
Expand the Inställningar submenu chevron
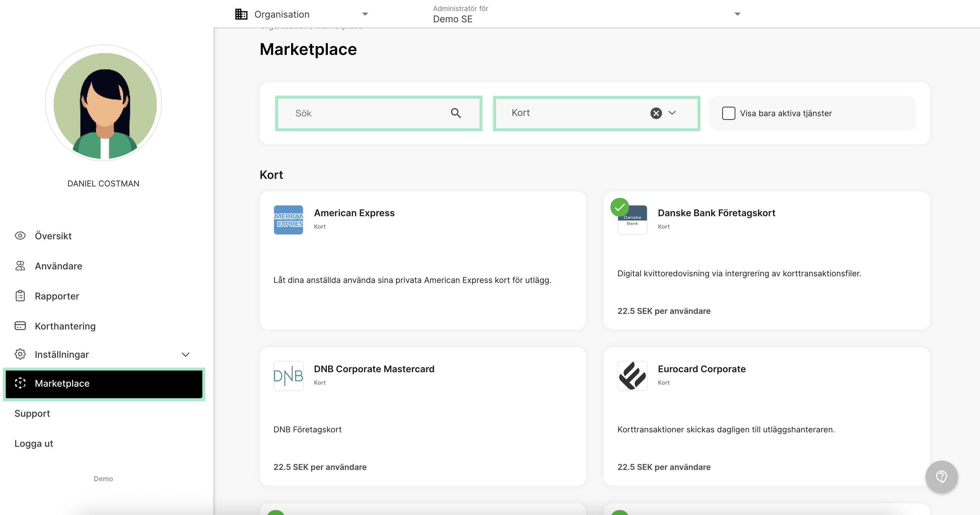[185, 355]
